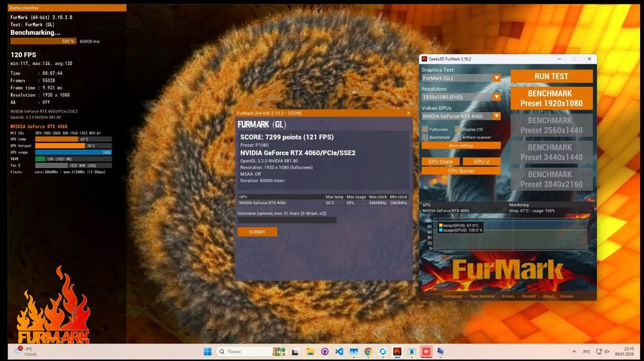Open the network status tray icon
Viewport: 644px width, 361px height.
pos(599,351)
